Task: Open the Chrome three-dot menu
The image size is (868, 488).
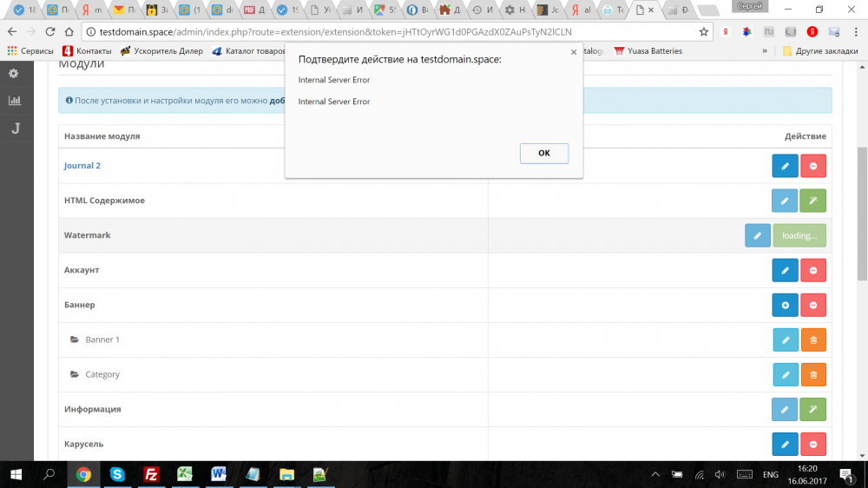Action: point(856,32)
